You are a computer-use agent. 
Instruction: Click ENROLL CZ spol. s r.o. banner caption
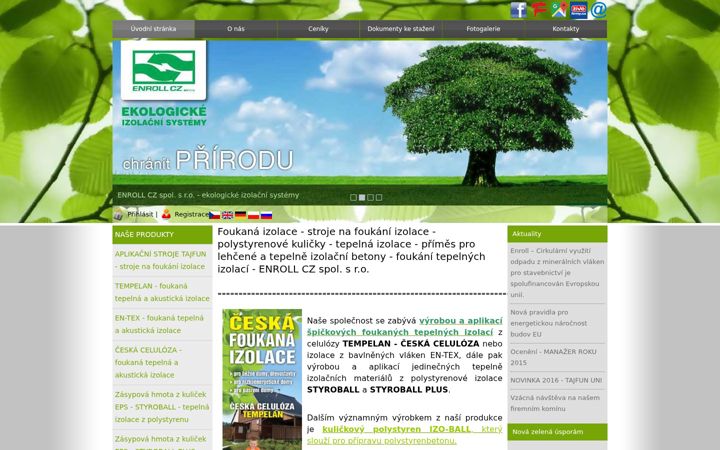[208, 195]
